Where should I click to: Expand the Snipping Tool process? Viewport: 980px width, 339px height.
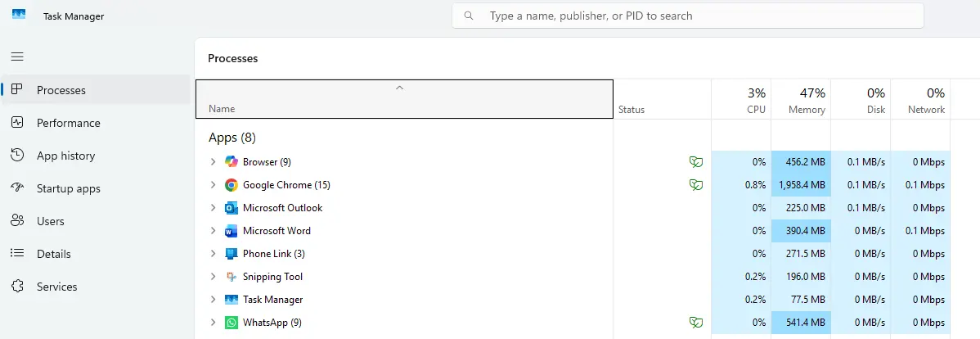point(213,277)
